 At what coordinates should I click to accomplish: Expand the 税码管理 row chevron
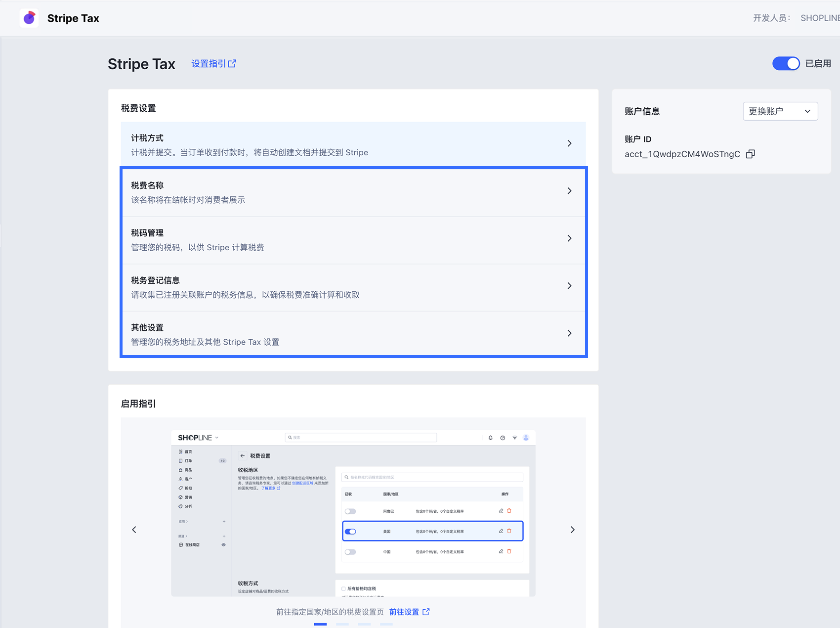(570, 238)
